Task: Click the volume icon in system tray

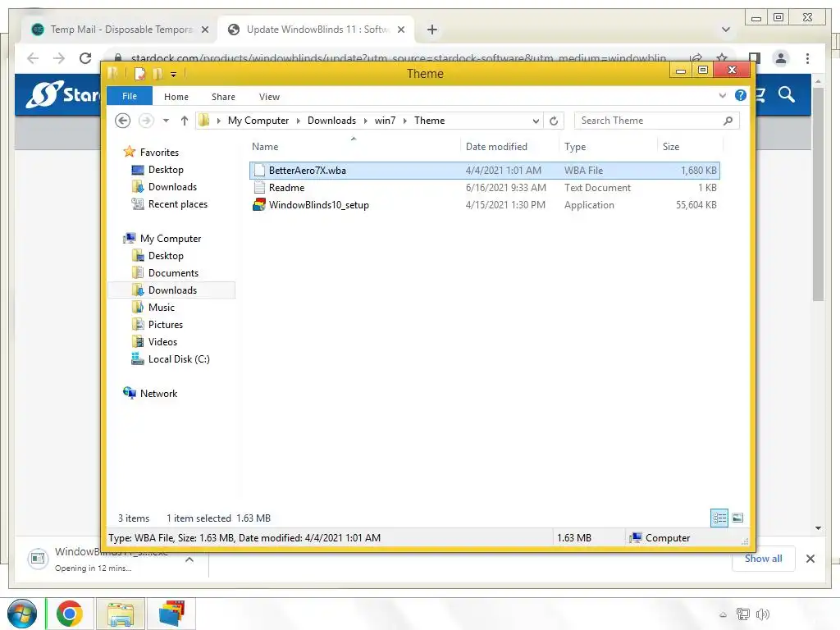Action: tap(762, 614)
